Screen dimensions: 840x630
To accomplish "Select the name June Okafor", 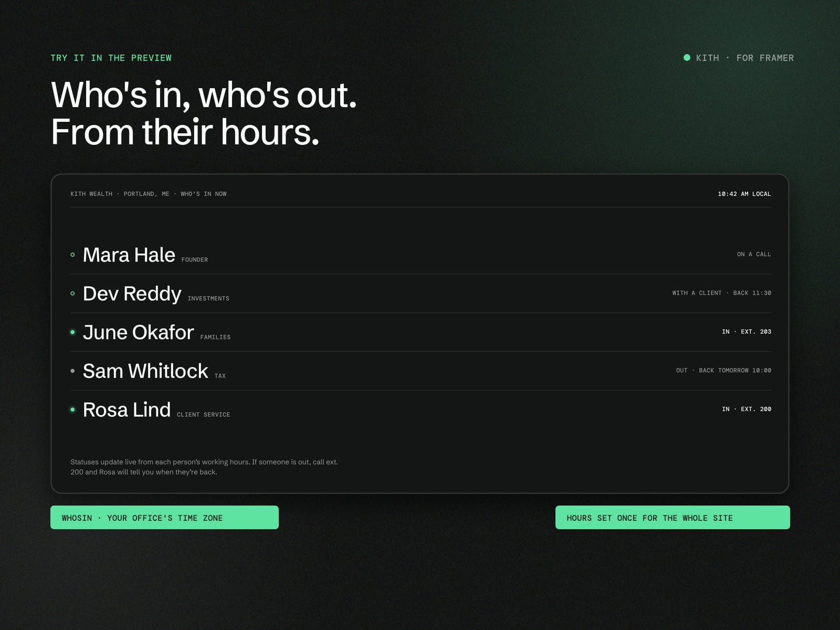I will point(139,332).
